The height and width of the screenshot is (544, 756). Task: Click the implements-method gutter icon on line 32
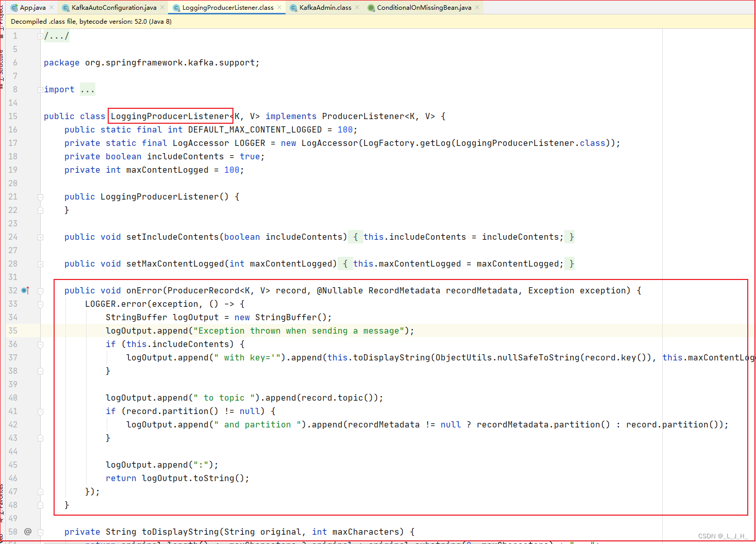coord(25,290)
